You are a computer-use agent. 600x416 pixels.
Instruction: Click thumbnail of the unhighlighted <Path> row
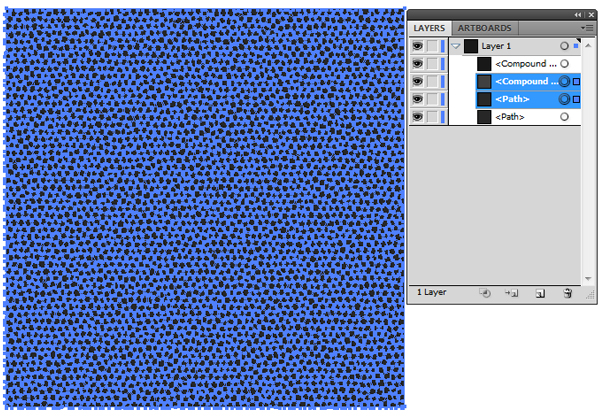pos(484,117)
